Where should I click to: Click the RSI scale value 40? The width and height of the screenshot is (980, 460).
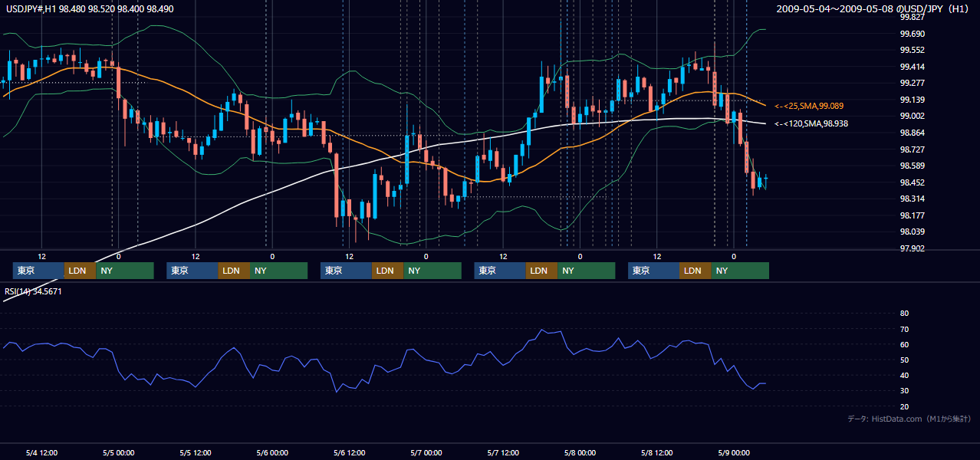pos(904,375)
